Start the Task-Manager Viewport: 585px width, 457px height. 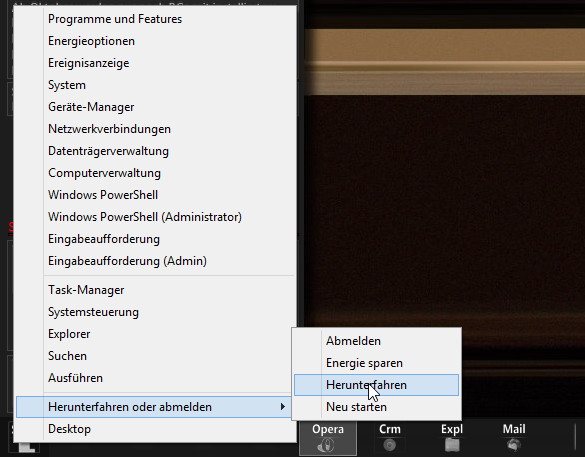155,290
